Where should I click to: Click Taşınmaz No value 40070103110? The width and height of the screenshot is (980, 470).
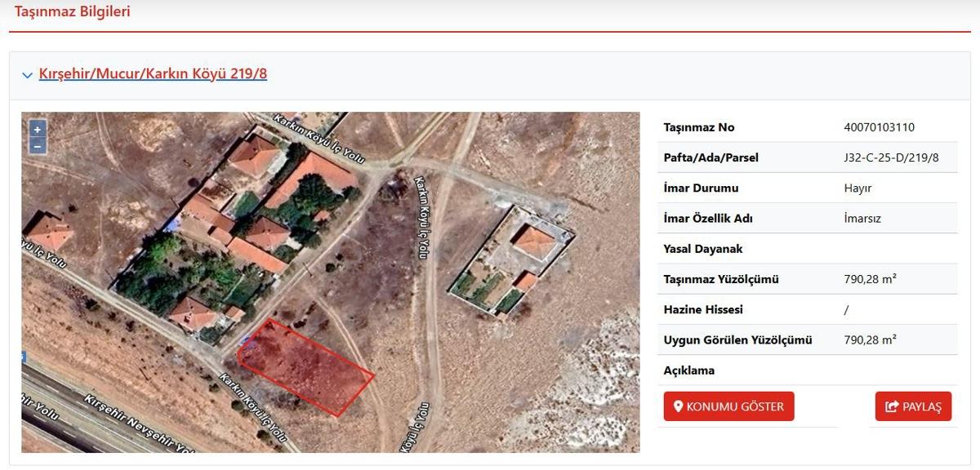pos(879,127)
